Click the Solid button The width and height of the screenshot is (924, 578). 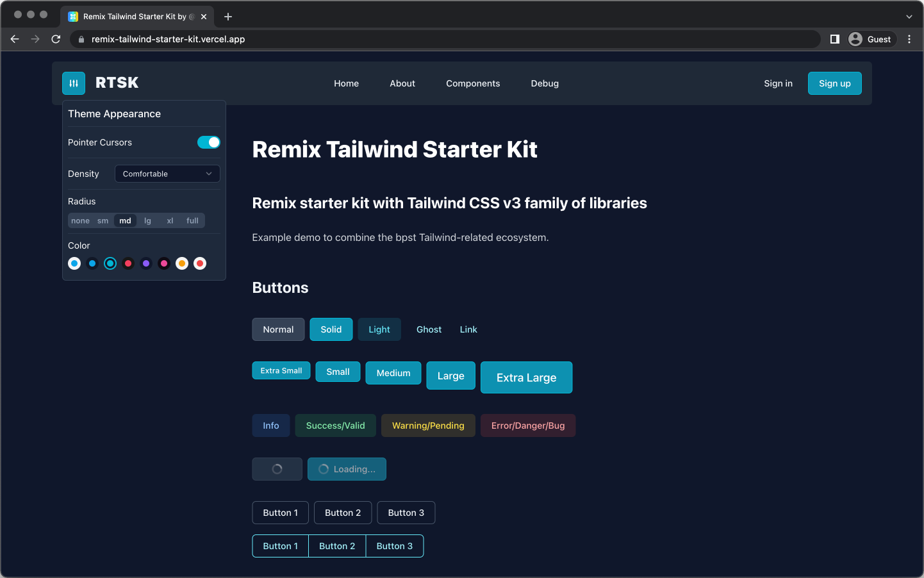click(331, 329)
